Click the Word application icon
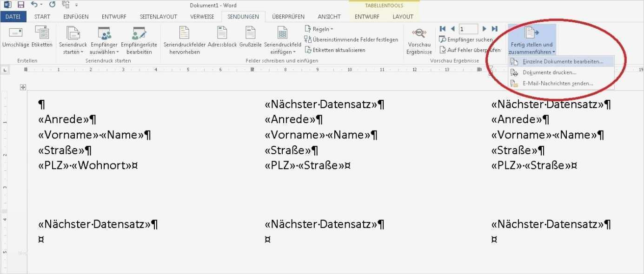The height and width of the screenshot is (274, 644). (7, 5)
